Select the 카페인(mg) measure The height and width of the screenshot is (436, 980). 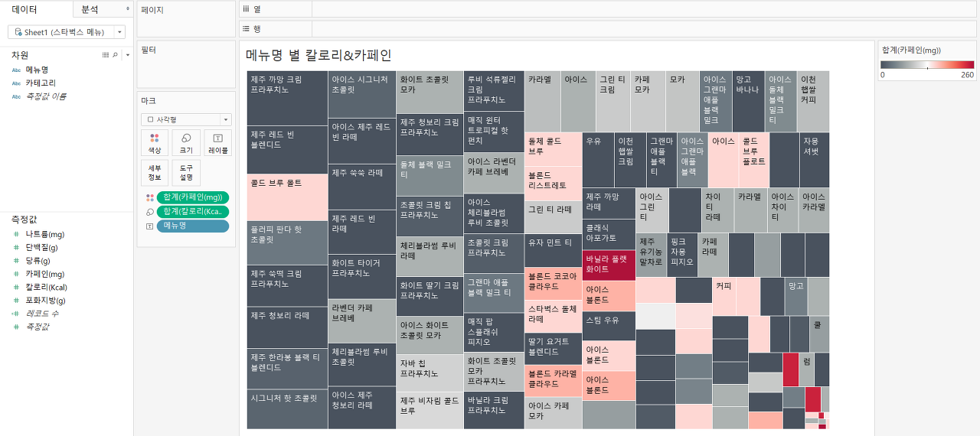pos(44,274)
